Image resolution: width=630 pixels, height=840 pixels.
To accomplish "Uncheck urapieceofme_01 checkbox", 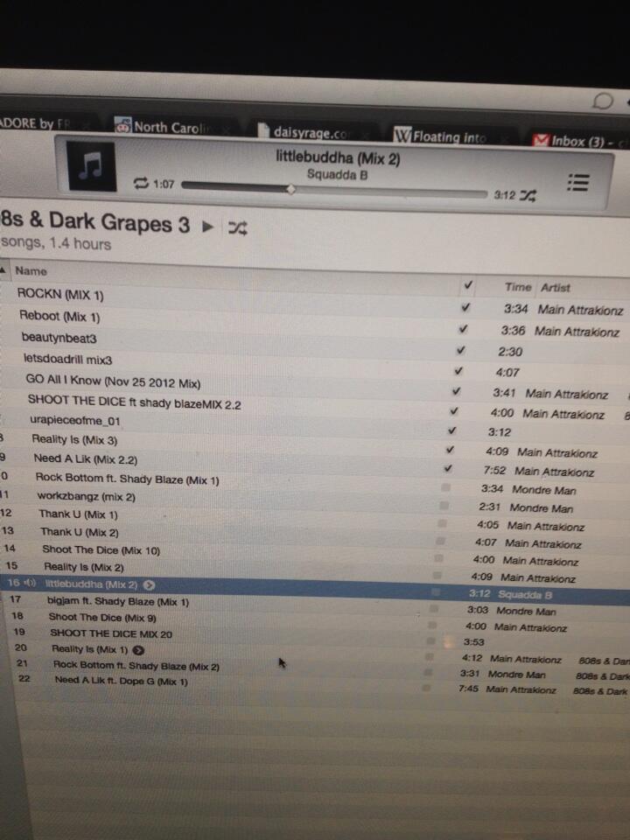I will (452, 430).
